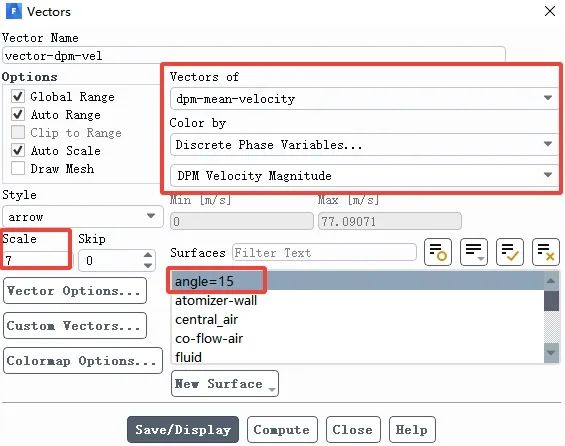Increase the Skip value with up arrow
565x446 pixels.
click(148, 255)
